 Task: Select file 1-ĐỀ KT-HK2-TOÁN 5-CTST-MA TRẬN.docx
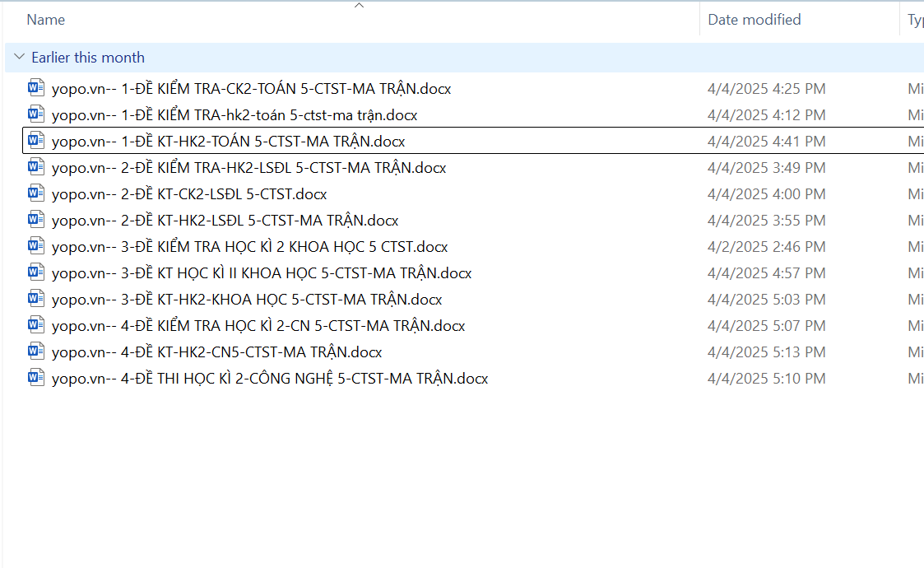tap(228, 142)
